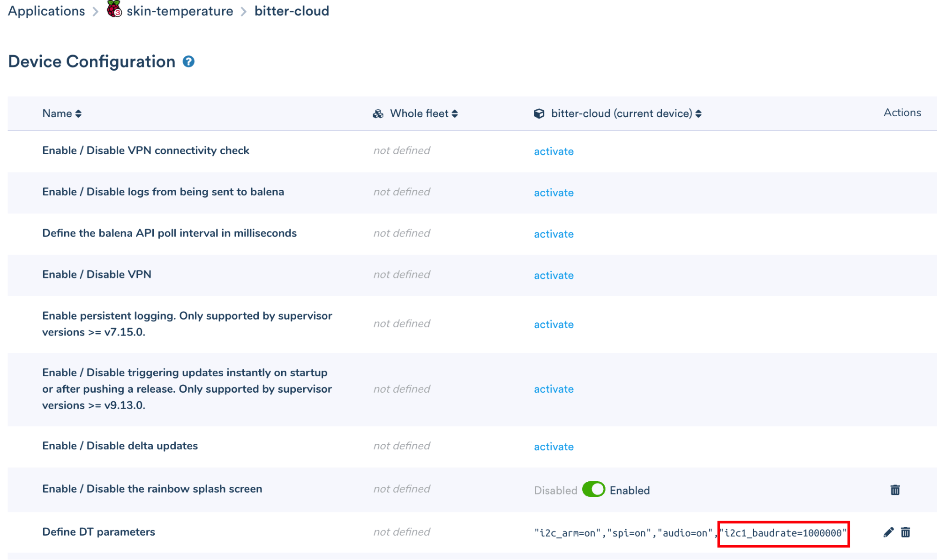Toggle the rainbow splash screen switch
Viewport: 937px width, 560px height.
[x=593, y=490]
